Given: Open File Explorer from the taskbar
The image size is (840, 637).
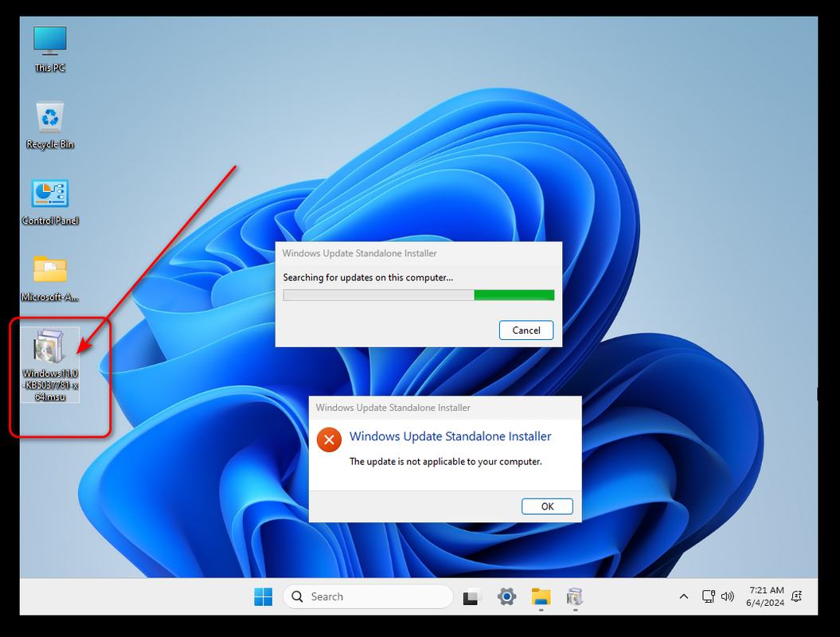Looking at the screenshot, I should pos(541,596).
